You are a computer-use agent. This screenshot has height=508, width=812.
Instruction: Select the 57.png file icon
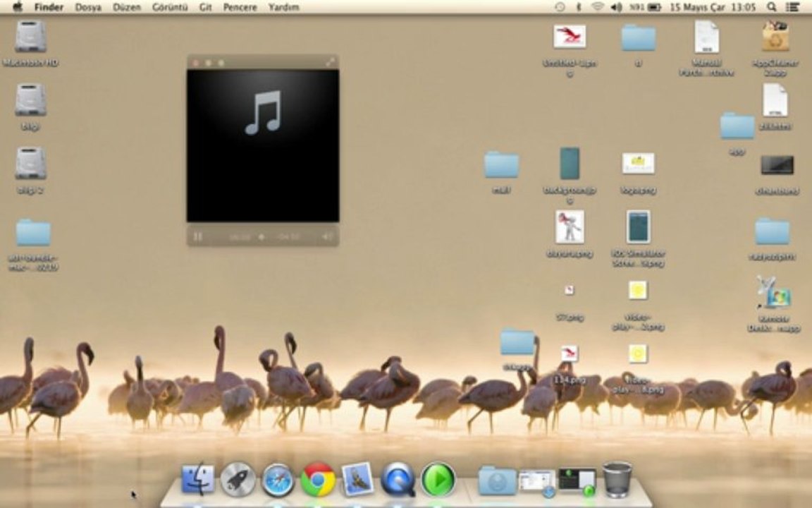tap(569, 290)
